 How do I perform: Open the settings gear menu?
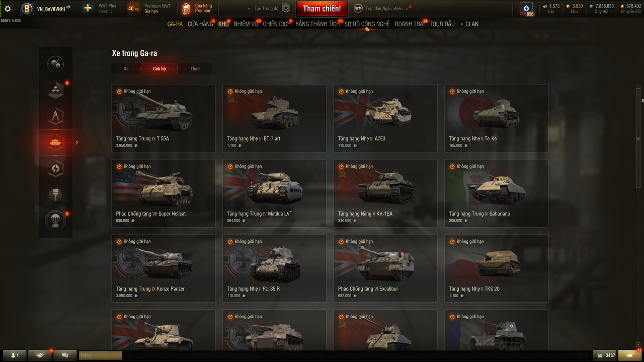pos(8,9)
